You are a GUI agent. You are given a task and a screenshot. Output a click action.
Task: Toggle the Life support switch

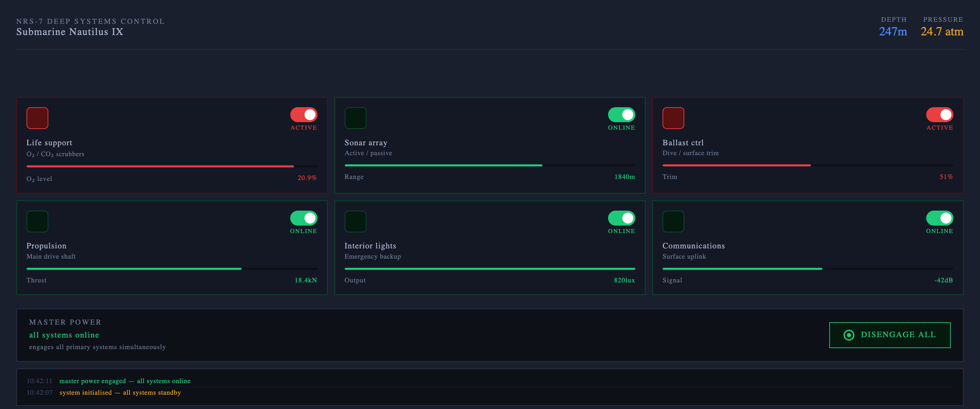pyautogui.click(x=304, y=115)
